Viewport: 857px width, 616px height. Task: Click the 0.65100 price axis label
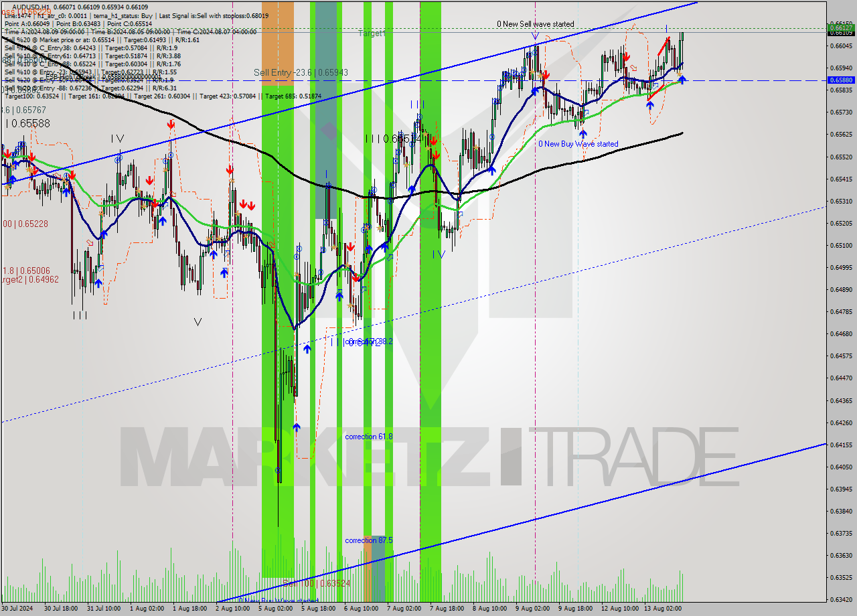click(x=842, y=246)
